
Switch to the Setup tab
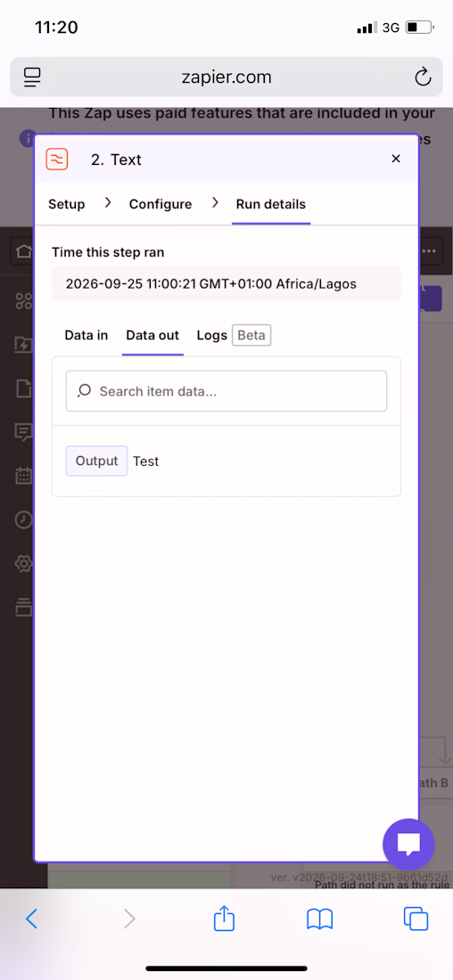pyautogui.click(x=66, y=204)
